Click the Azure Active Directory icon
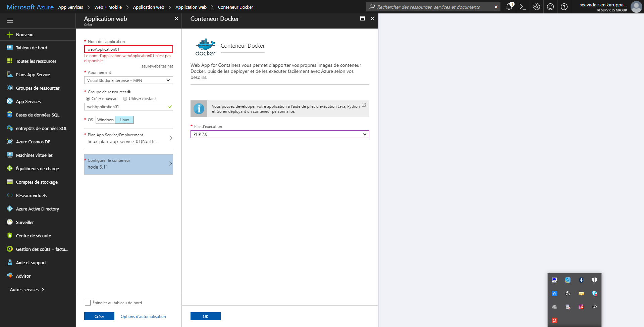 [x=10, y=209]
